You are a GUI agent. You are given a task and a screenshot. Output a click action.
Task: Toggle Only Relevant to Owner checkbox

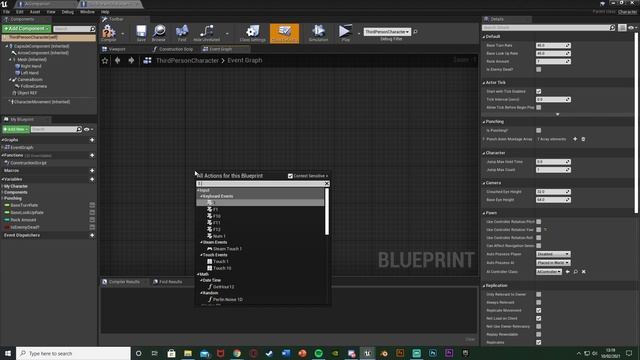click(x=539, y=294)
